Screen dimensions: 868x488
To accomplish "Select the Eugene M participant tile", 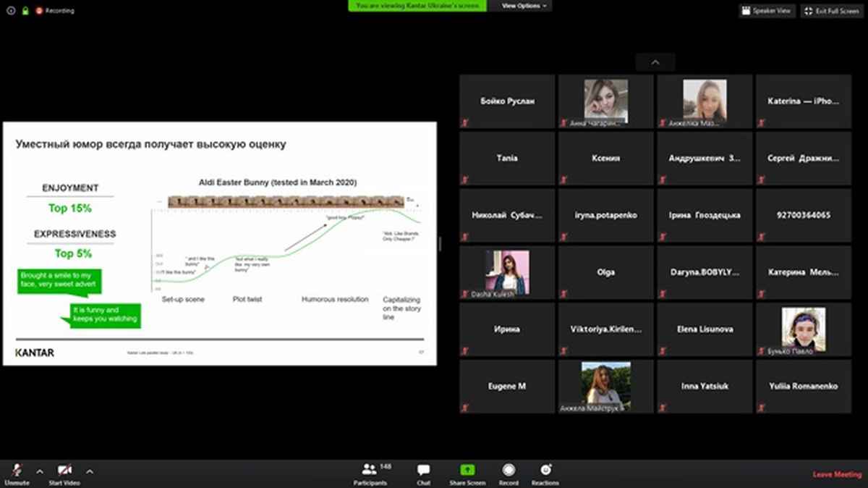I will click(507, 387).
